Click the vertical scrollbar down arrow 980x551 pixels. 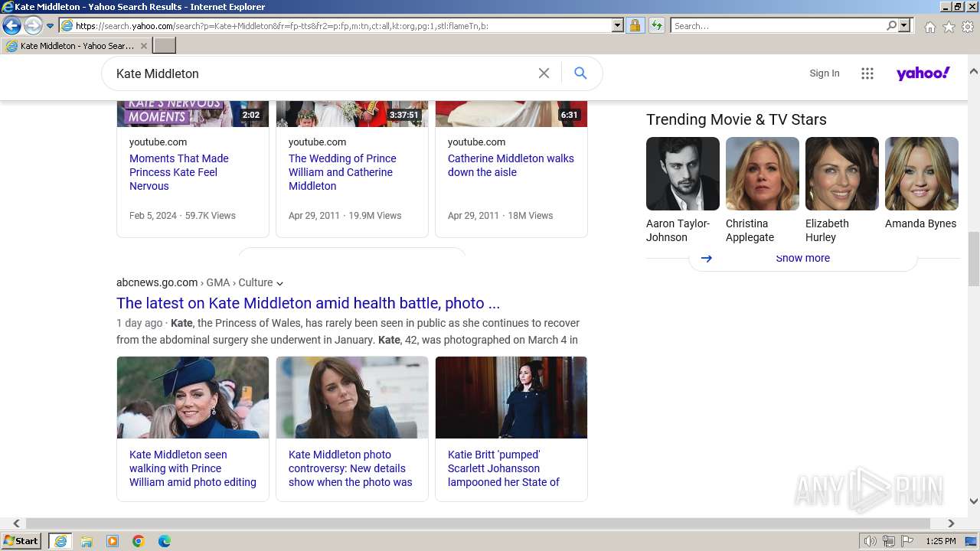pyautogui.click(x=974, y=502)
